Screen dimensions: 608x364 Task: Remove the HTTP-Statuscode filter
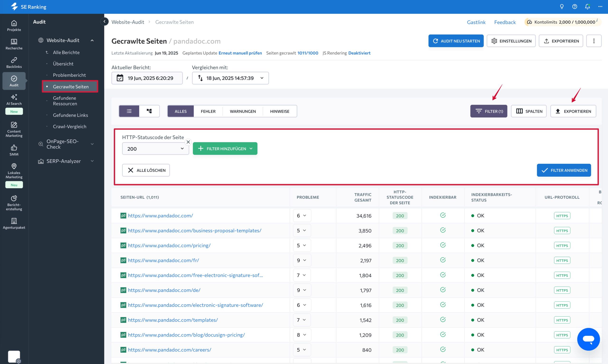click(188, 142)
